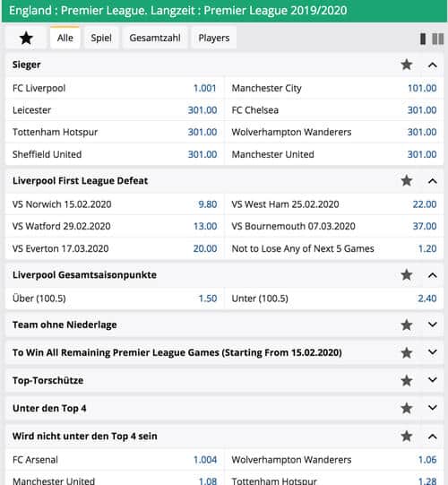Favorite To Win All Remaining Games market
Viewport: 448px width, 485px height.
[x=407, y=352]
